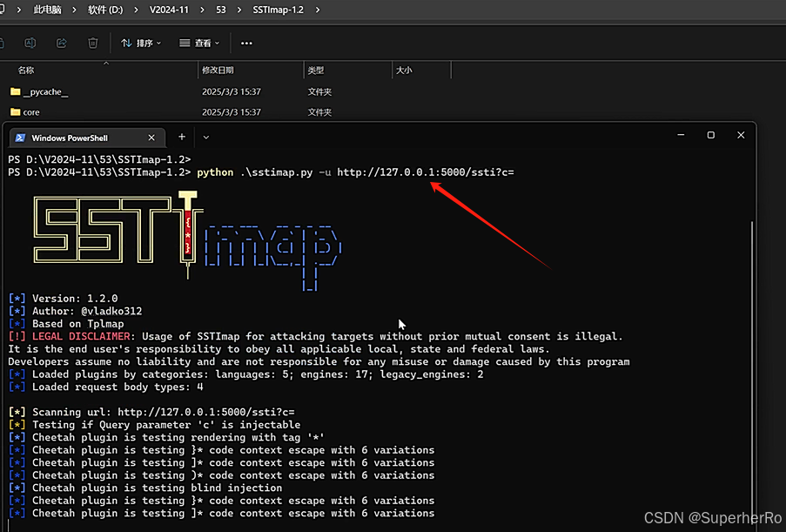Screen dimensions: 786x532
Task: Expand chevron after 软件 (D:) in breadcrumb
Action: [x=136, y=10]
